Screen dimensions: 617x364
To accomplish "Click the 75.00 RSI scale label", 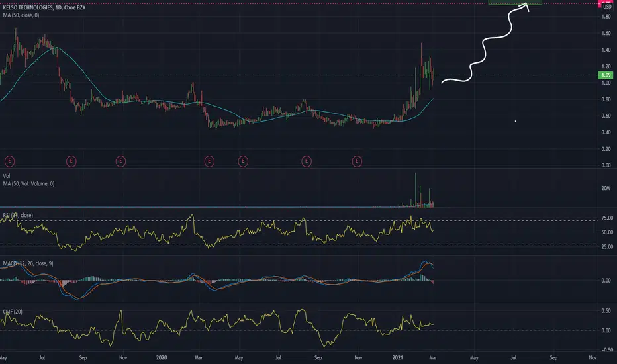I will 607,218.
